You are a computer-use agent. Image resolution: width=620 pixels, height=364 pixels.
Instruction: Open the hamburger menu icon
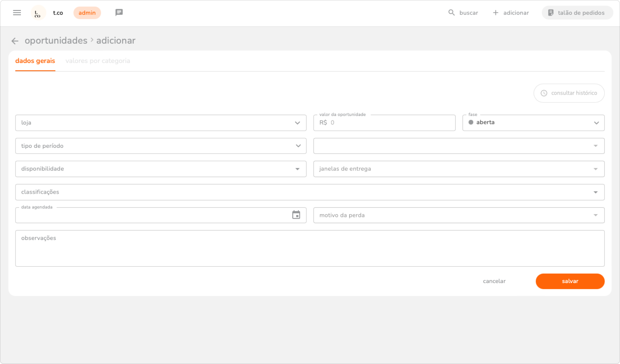pyautogui.click(x=17, y=13)
